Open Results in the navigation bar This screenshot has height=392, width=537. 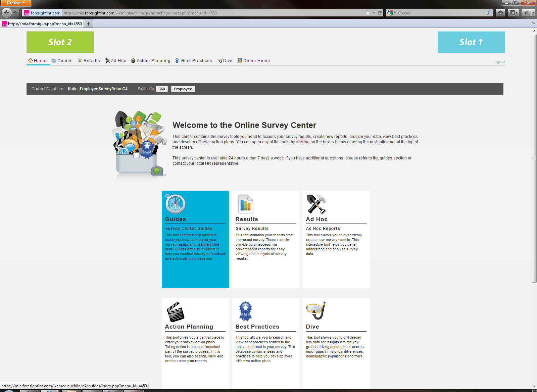point(89,61)
